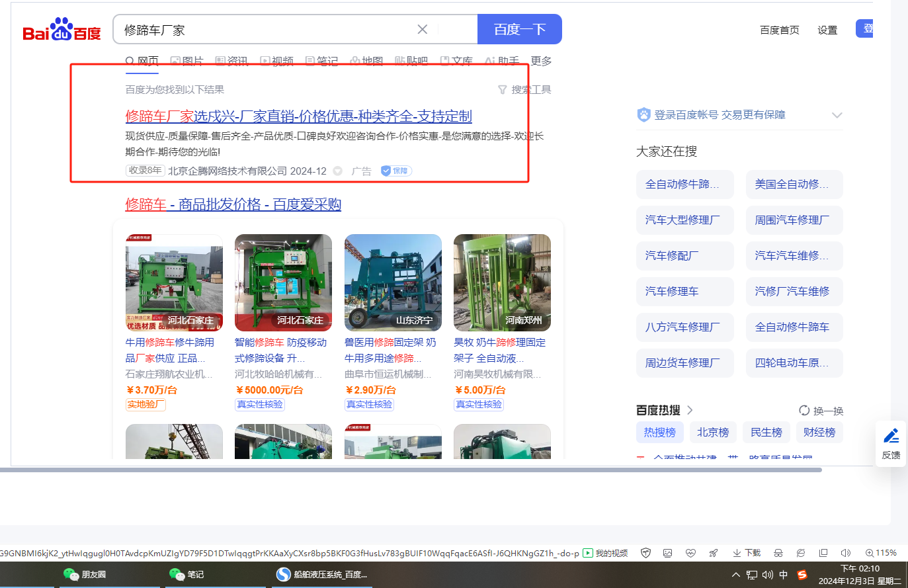Image resolution: width=908 pixels, height=588 pixels.
Task: Expand 百度热搜 with the arrow
Action: 690,410
